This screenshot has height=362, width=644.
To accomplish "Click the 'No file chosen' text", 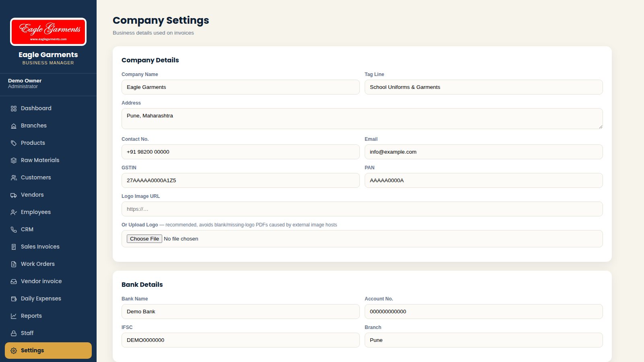I will click(x=181, y=239).
